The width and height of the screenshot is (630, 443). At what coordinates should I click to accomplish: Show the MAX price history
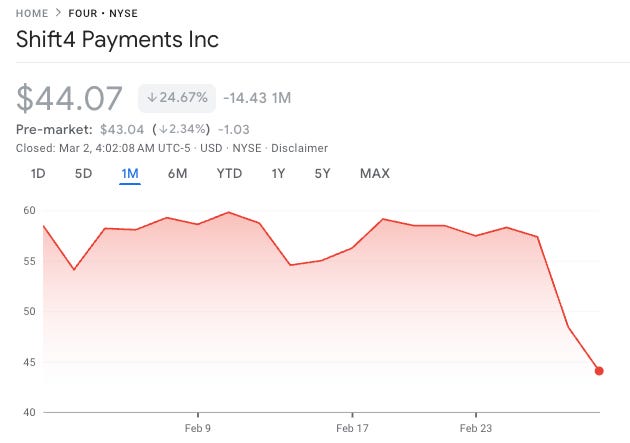tap(374, 174)
